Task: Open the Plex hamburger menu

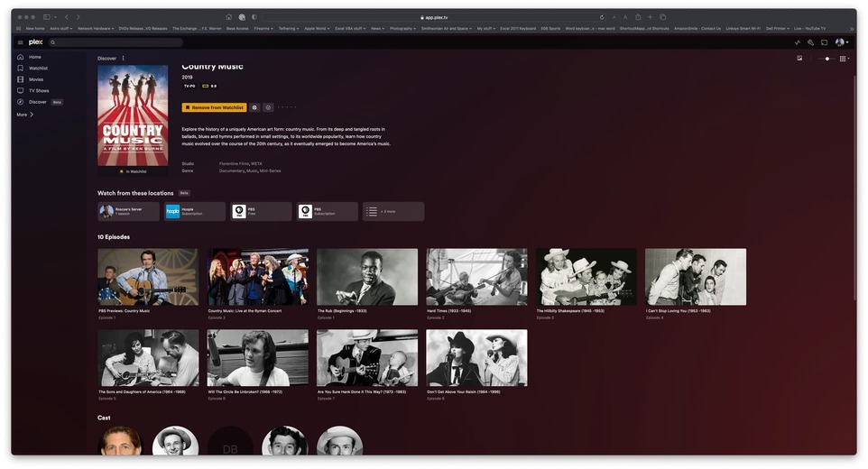Action: point(21,42)
